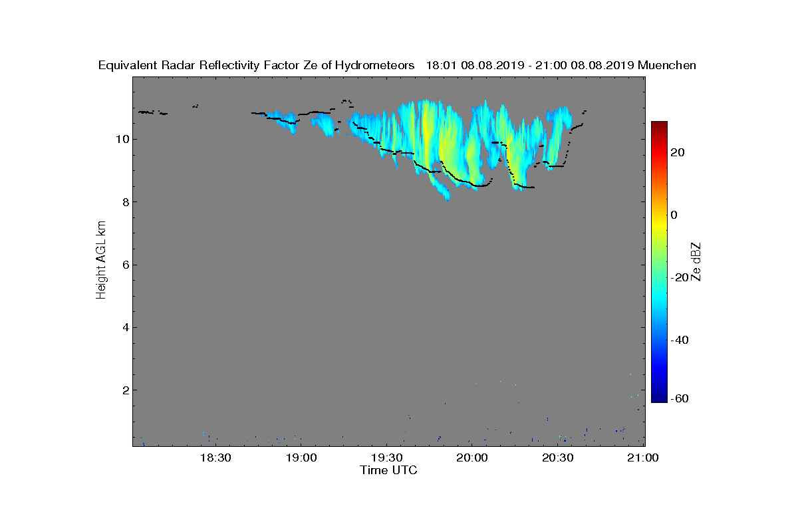
Task: Click the yellow section of the colorbar
Action: (659, 225)
